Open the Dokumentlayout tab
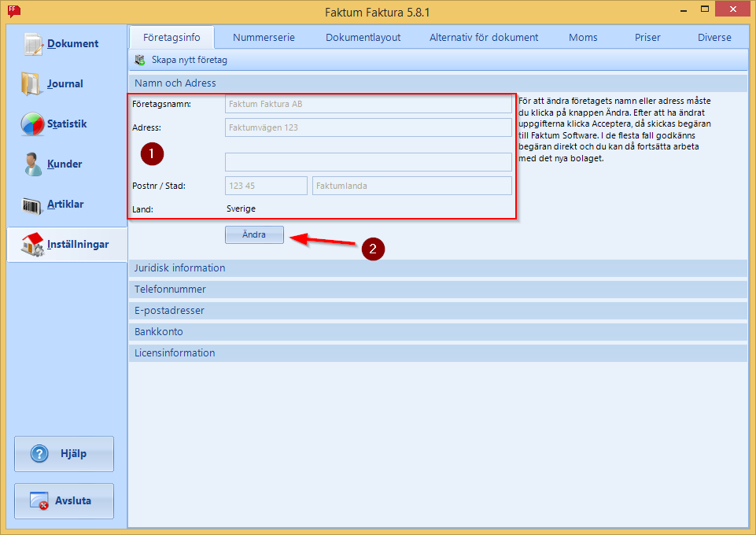Viewport: 756px width, 535px height. tap(363, 38)
